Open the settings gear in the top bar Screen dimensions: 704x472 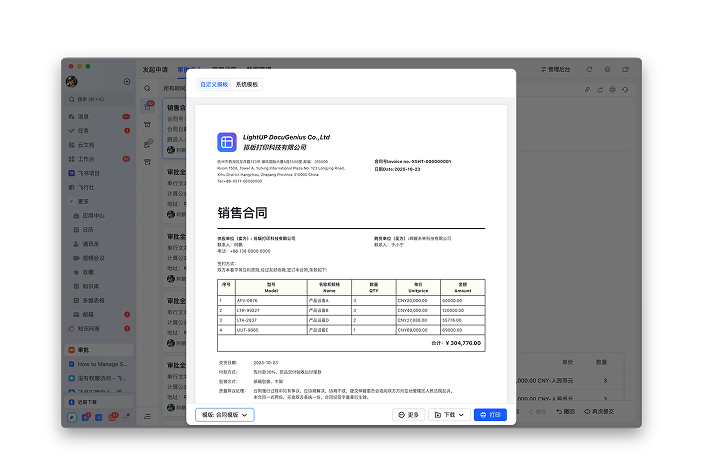[x=607, y=69]
